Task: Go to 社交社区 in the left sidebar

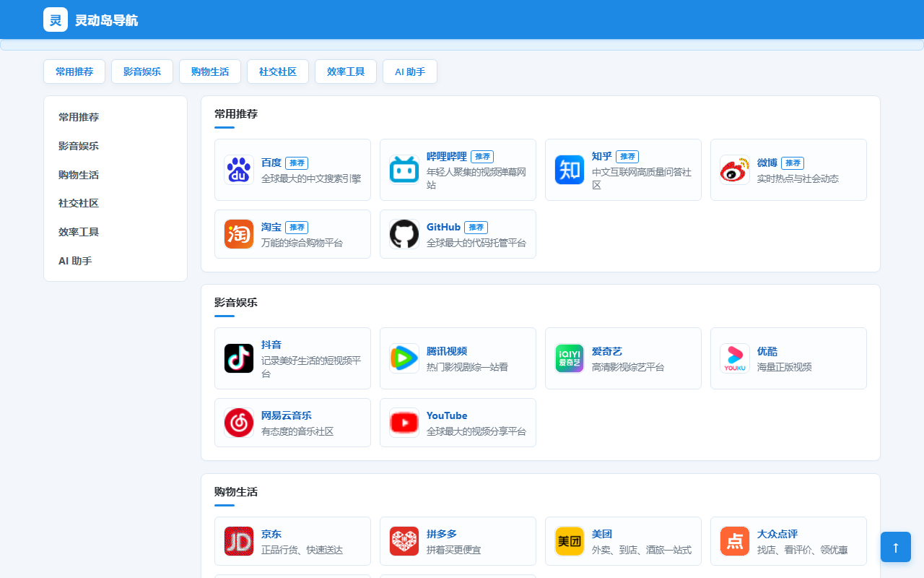Action: (x=115, y=203)
